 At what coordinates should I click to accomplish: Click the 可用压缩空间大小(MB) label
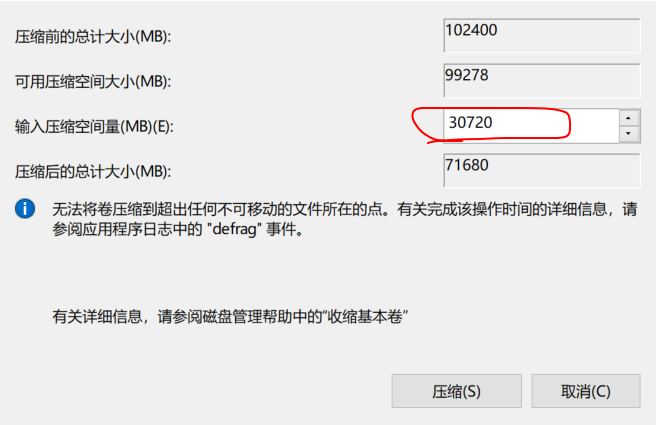pos(93,82)
